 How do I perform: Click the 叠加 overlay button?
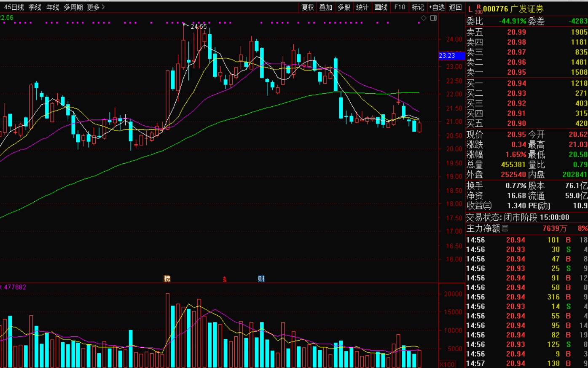pos(326,7)
